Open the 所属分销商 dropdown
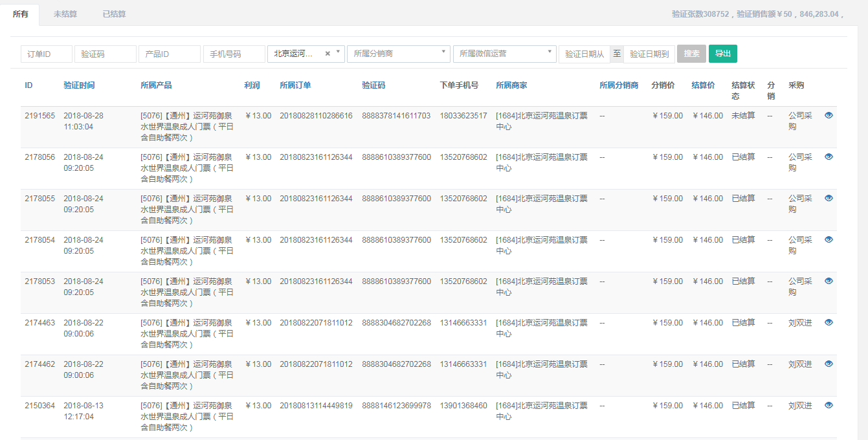This screenshot has width=868, height=440. [398, 54]
